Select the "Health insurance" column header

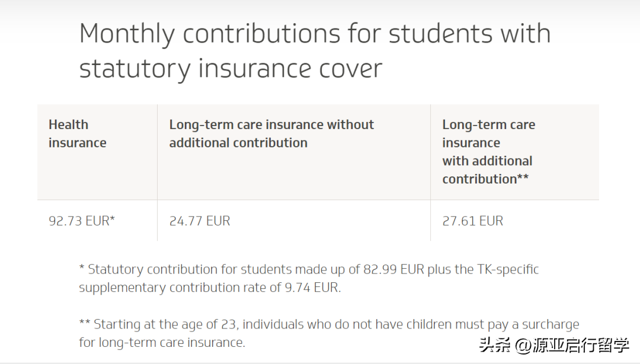point(77,134)
